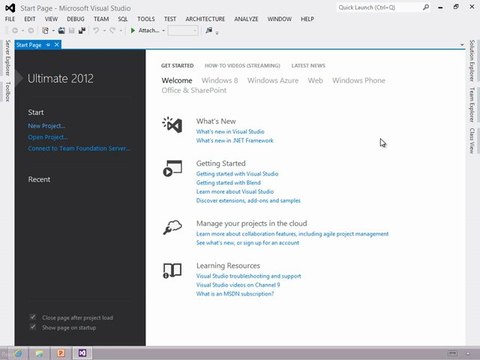This screenshot has width=480, height=360.
Task: Click the Find in Files toolbar icon
Action: click(209, 31)
